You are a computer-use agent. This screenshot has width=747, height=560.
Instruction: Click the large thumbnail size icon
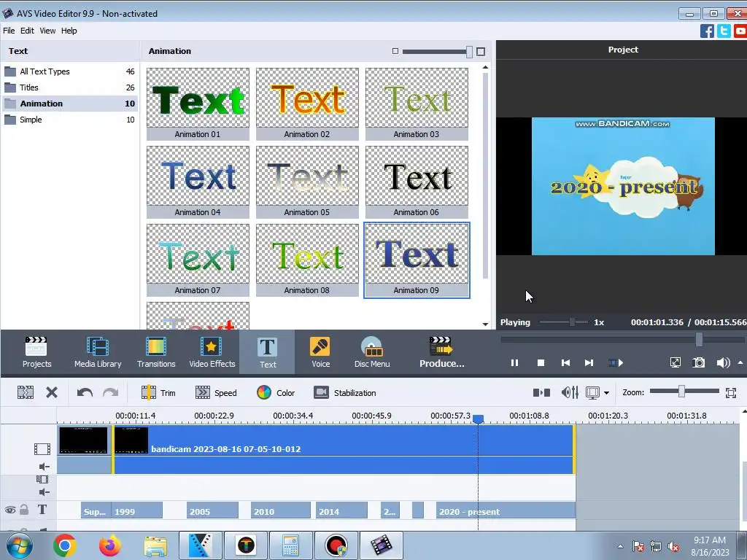(x=481, y=52)
